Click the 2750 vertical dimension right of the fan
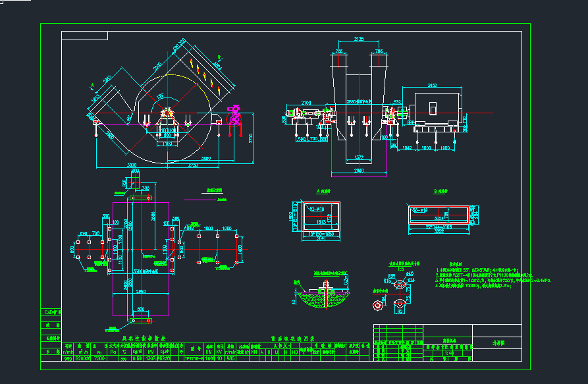 pyautogui.click(x=251, y=140)
